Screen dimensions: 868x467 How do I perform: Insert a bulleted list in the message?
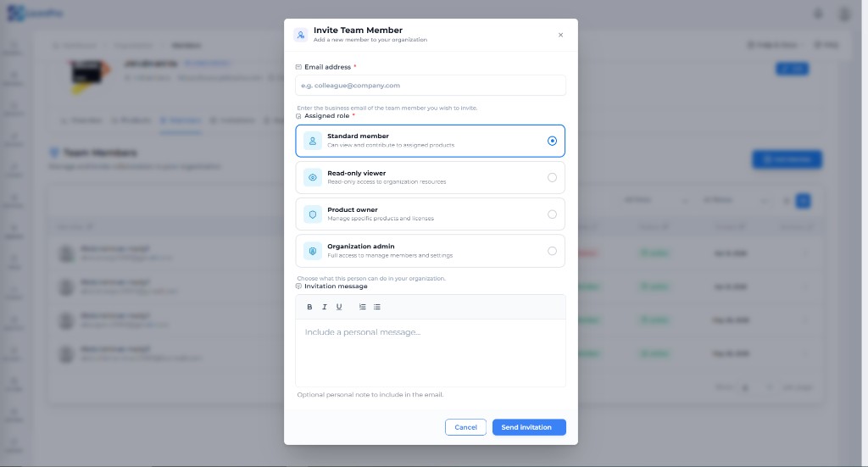pyautogui.click(x=377, y=307)
